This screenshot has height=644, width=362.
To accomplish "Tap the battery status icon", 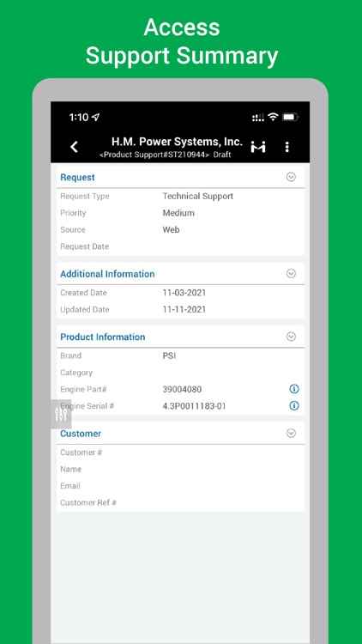I will [x=290, y=117].
